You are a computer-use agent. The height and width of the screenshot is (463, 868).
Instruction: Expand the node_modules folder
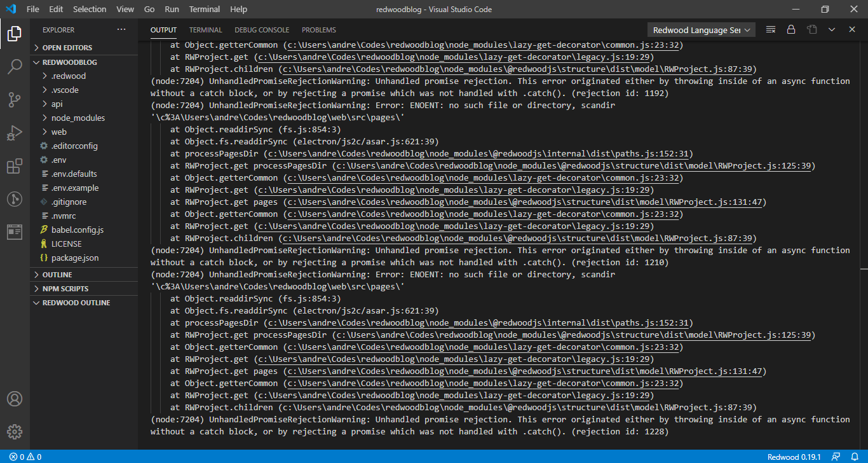pos(84,118)
